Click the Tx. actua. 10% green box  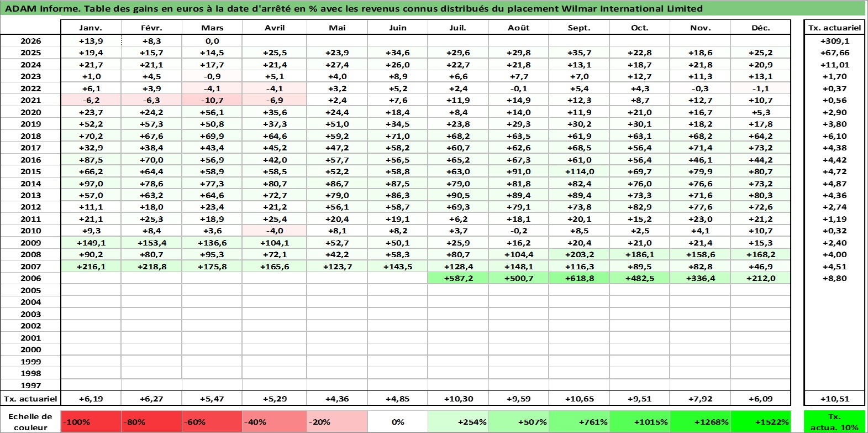click(x=834, y=421)
